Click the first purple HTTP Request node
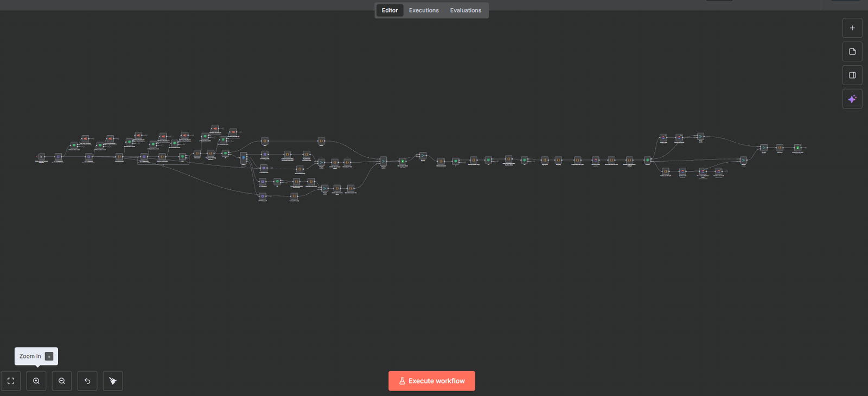Viewport: 868px width, 396px height. click(x=58, y=157)
